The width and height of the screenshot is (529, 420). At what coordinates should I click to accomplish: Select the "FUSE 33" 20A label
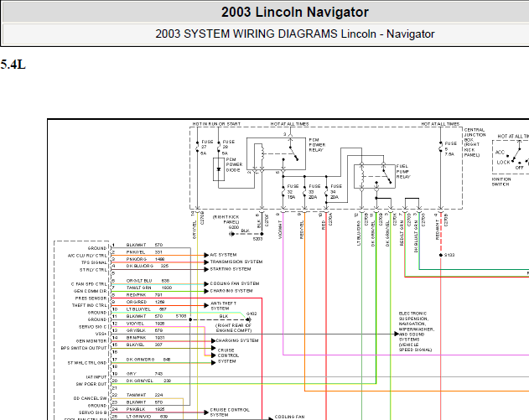coord(314,192)
